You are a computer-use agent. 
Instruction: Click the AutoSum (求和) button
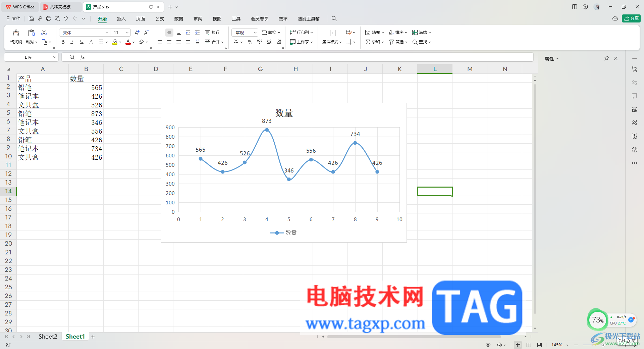click(374, 42)
